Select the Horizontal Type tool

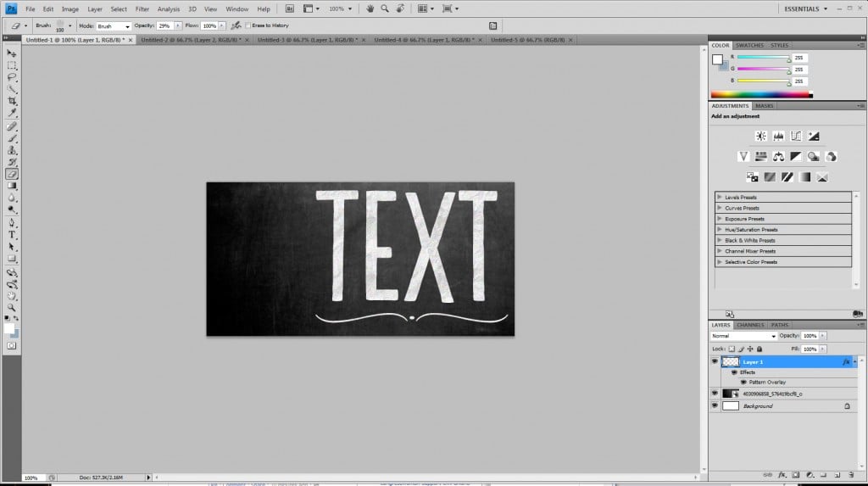[12, 235]
